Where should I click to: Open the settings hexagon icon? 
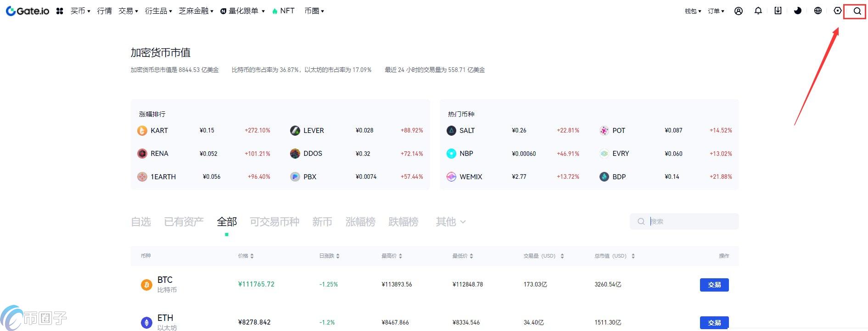pyautogui.click(x=838, y=11)
